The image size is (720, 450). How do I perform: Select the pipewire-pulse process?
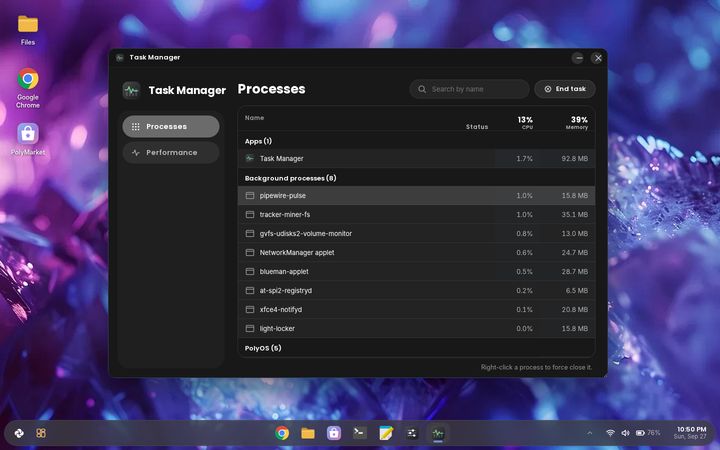pos(416,196)
